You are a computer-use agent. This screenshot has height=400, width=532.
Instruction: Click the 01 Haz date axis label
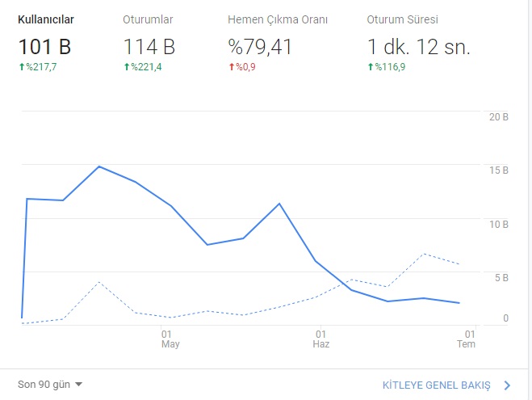click(x=321, y=339)
